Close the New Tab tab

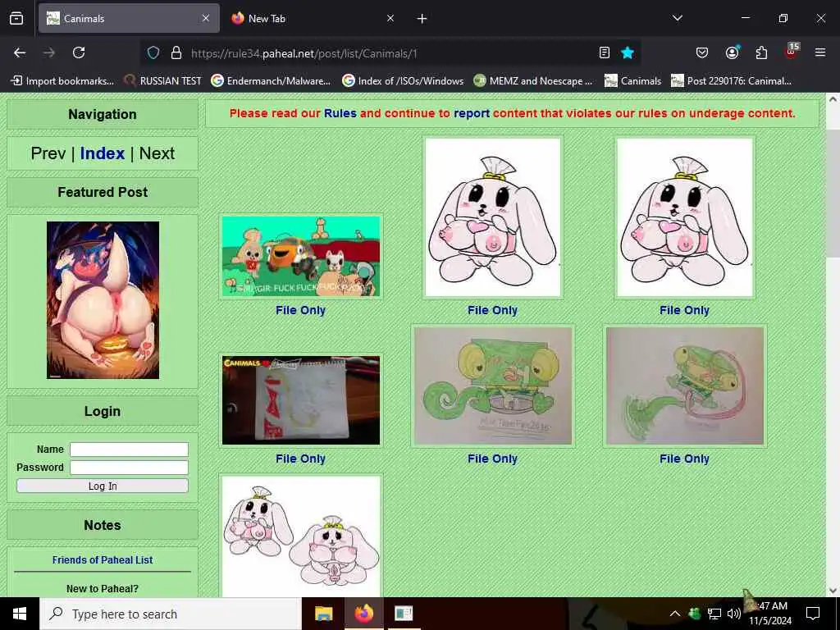click(x=390, y=18)
